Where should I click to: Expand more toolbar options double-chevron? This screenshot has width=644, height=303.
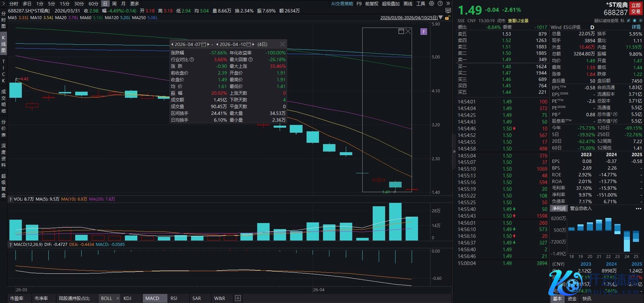448,4
